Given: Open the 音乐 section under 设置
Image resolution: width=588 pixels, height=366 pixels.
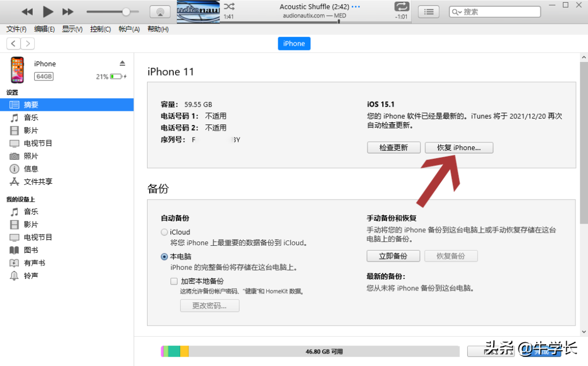Looking at the screenshot, I should click(32, 117).
